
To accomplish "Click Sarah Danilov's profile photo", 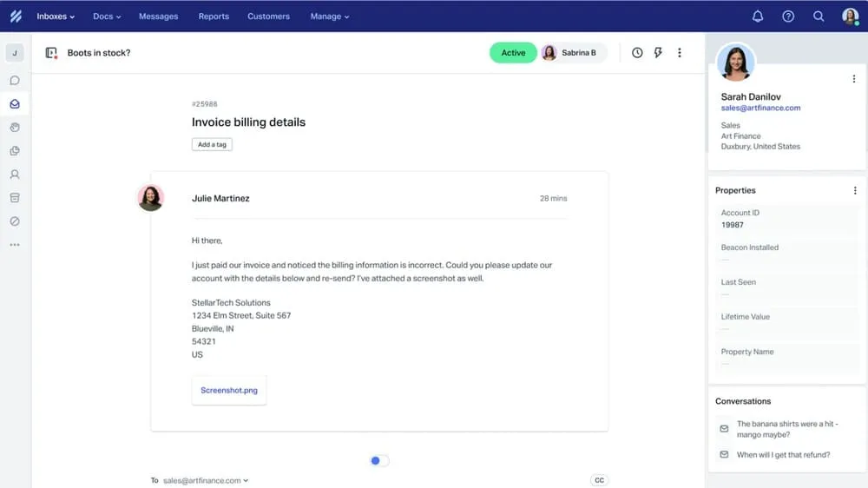I will 736,62.
